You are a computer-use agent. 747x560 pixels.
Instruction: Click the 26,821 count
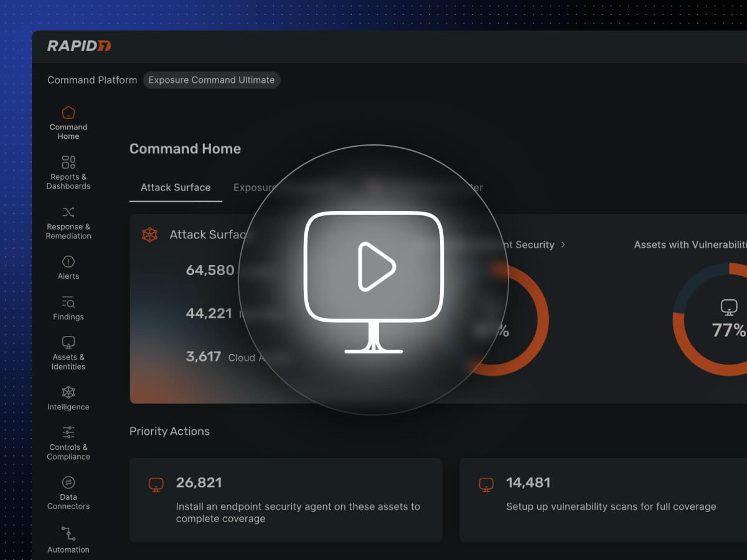point(199,483)
